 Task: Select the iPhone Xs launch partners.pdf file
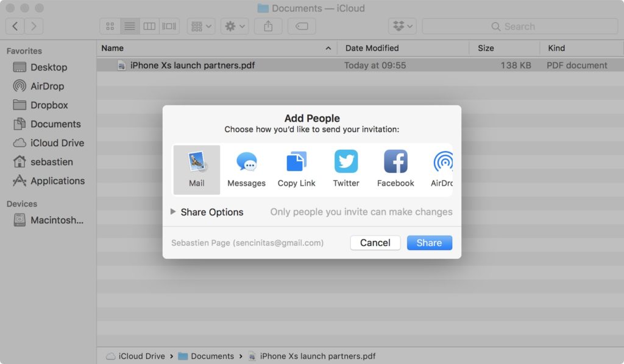tap(192, 65)
